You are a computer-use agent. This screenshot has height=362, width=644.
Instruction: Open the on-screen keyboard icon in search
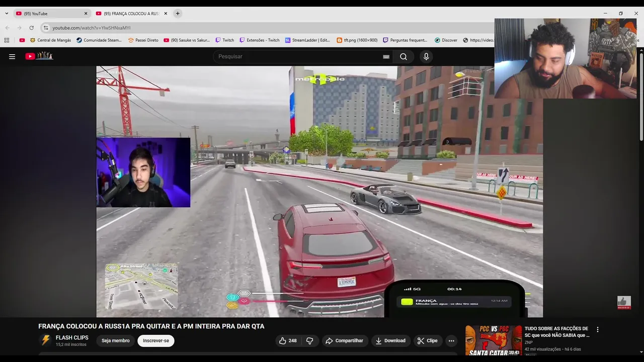click(x=386, y=57)
